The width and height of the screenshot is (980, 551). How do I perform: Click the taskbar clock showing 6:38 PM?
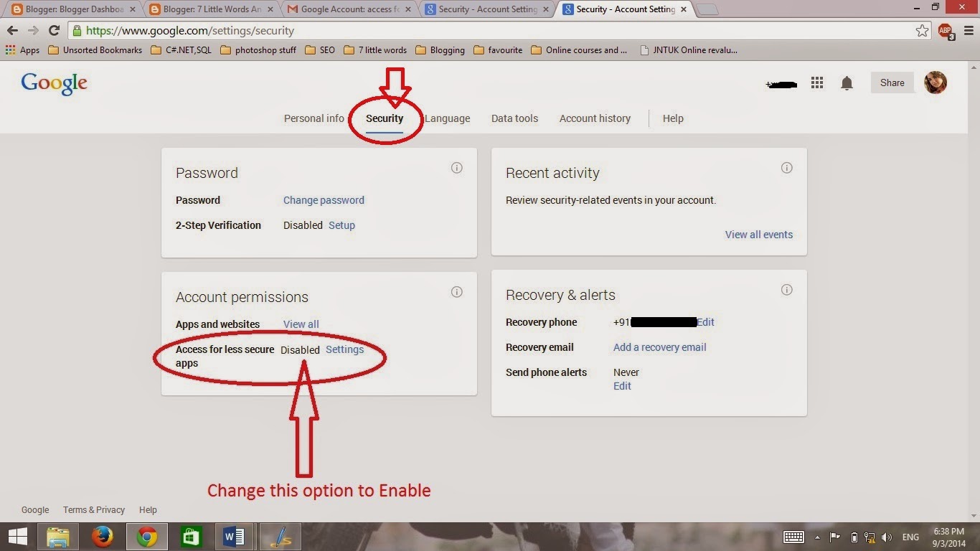pos(948,537)
